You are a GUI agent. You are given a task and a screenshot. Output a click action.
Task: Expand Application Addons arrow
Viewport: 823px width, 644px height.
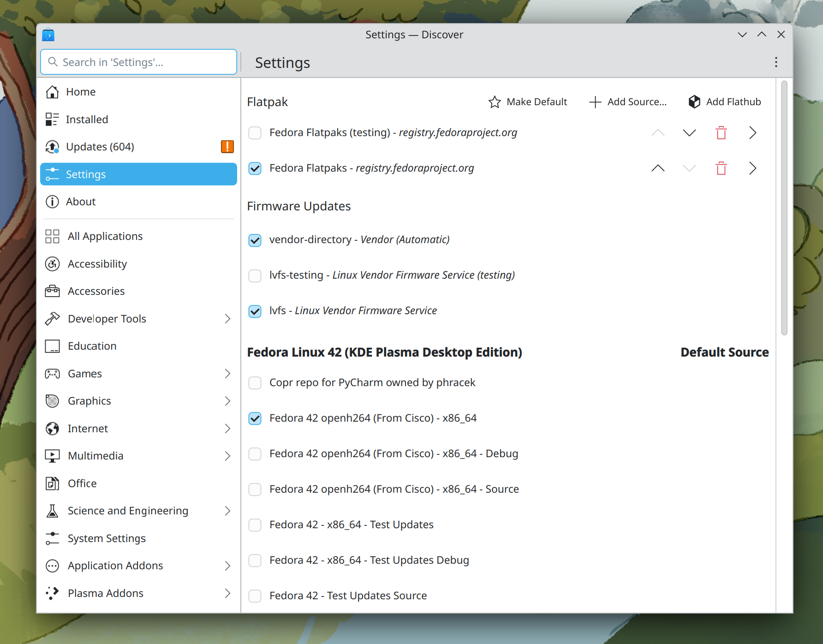point(227,566)
